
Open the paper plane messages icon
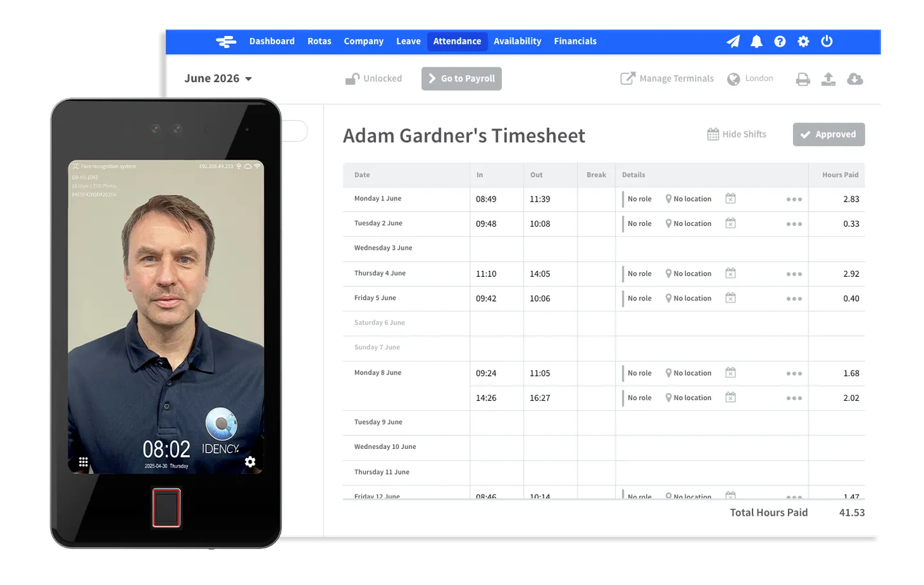[733, 42]
